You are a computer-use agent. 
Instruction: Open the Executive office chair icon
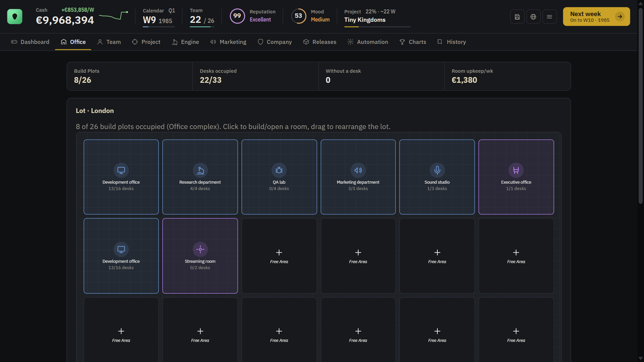[x=516, y=170]
